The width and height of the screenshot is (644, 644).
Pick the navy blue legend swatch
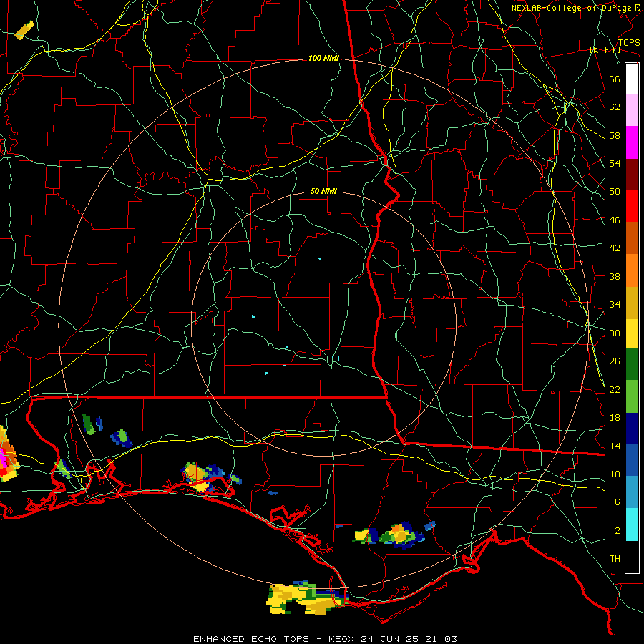click(x=632, y=429)
